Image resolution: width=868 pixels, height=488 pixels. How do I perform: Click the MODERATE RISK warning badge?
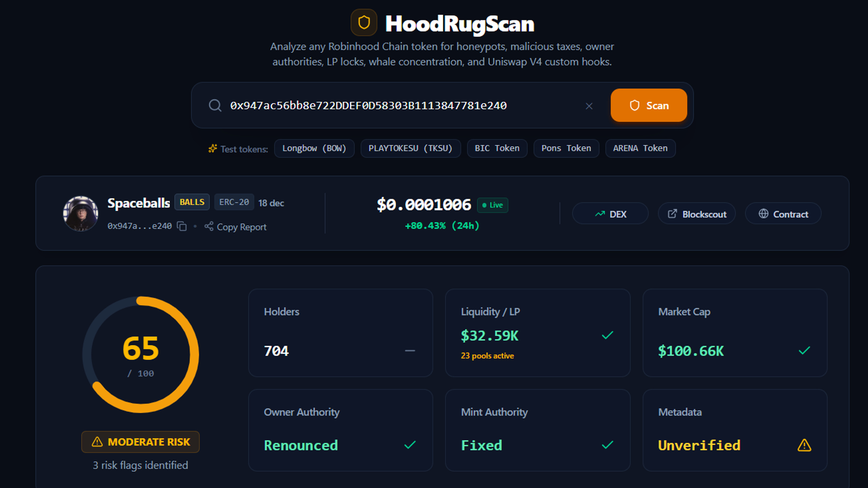point(140,442)
